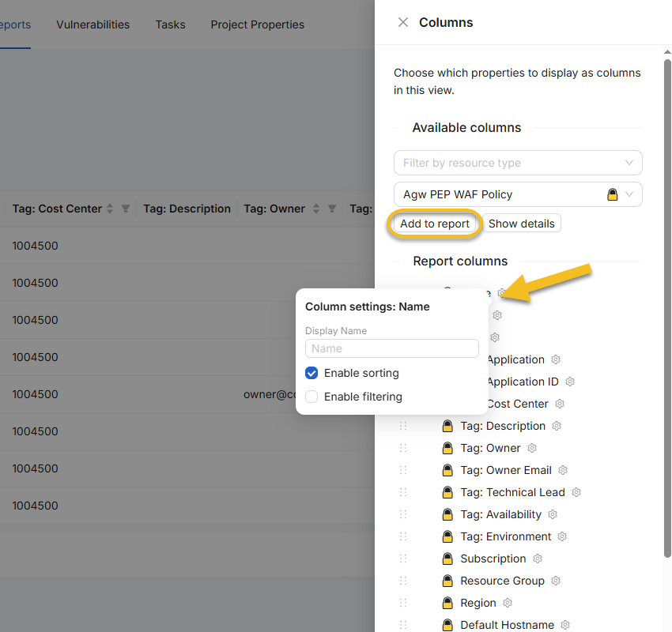Open settings gear for Region column
The width and height of the screenshot is (672, 632).
click(x=508, y=603)
